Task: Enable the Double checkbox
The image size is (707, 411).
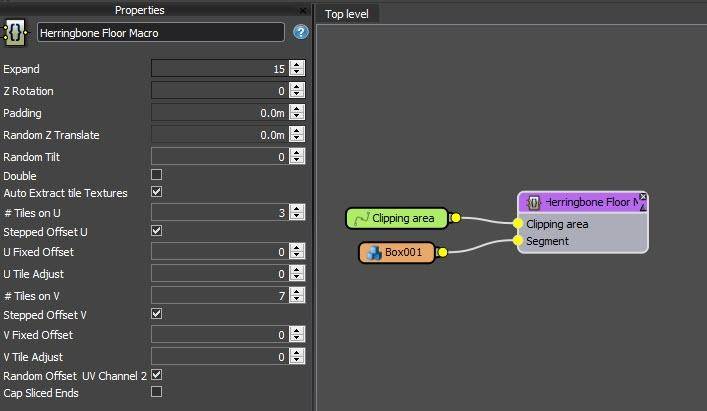Action: [156, 176]
